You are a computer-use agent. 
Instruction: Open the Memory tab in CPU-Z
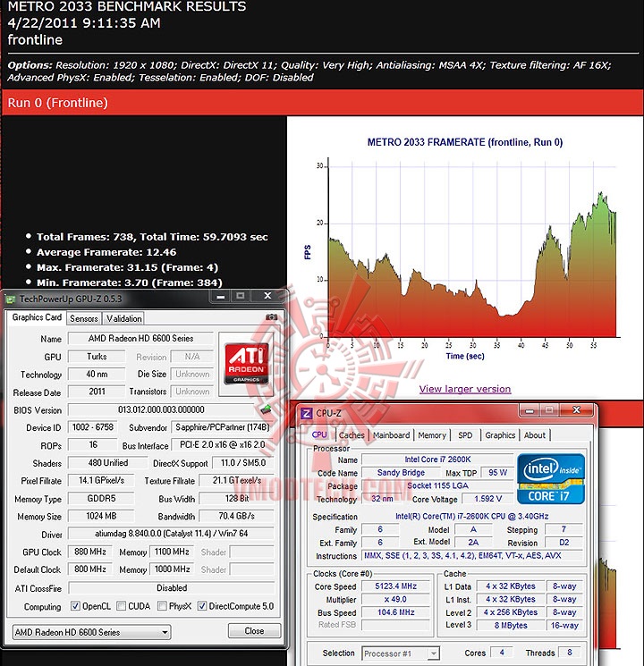(x=432, y=435)
